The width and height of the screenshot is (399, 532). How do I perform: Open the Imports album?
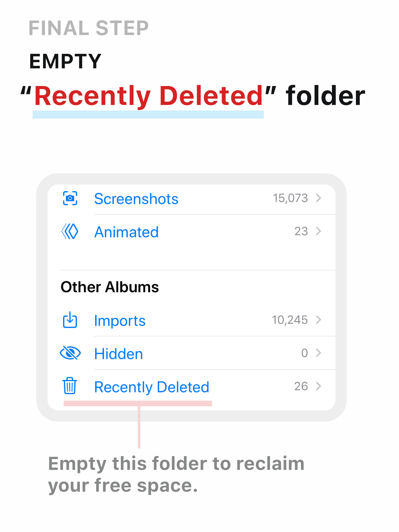(191, 320)
